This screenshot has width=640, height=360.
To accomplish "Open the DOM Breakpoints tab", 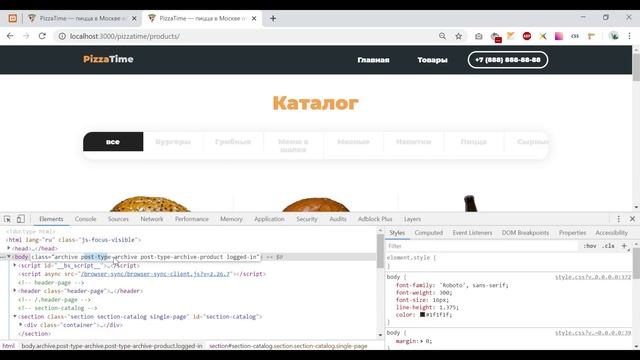I will pyautogui.click(x=525, y=233).
